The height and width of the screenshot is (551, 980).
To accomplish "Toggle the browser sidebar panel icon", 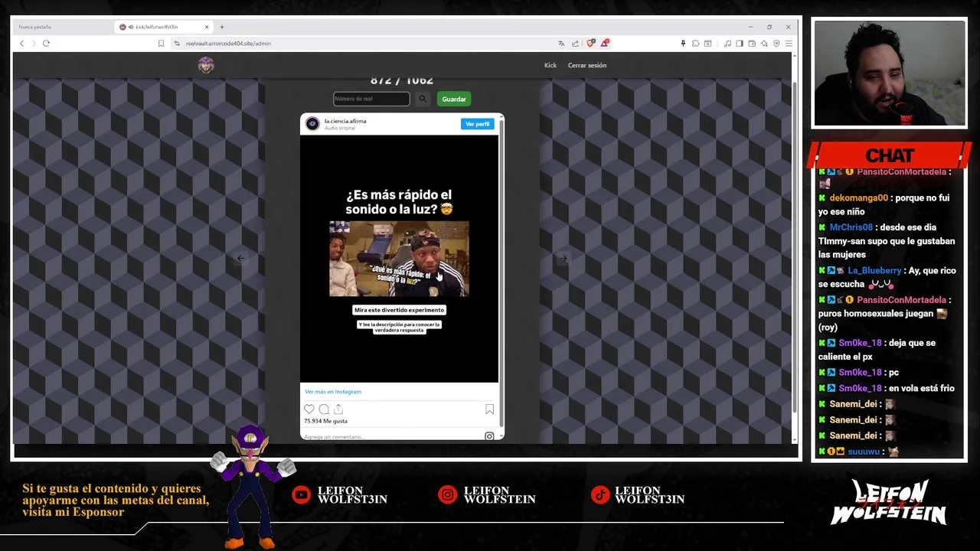I will coord(740,44).
